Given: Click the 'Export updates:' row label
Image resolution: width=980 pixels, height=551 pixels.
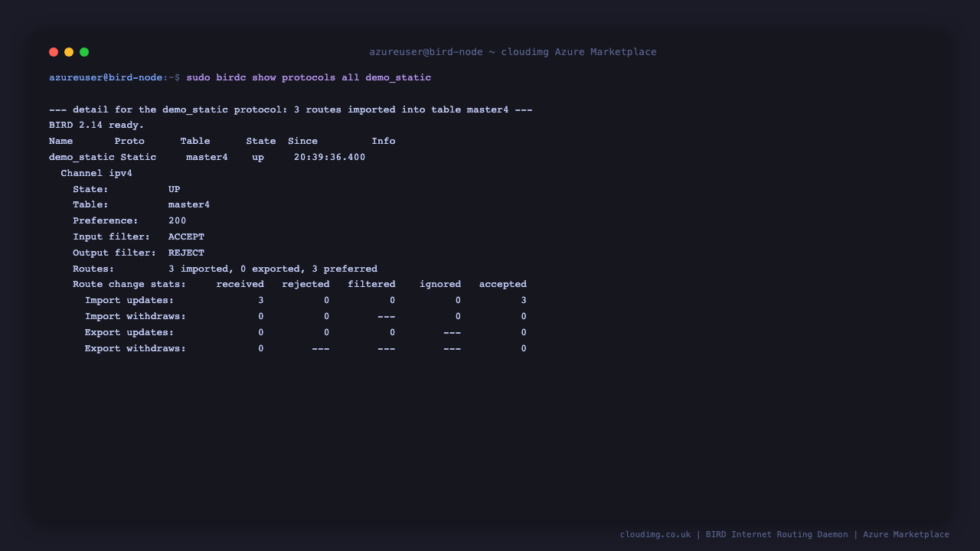Looking at the screenshot, I should coord(129,332).
